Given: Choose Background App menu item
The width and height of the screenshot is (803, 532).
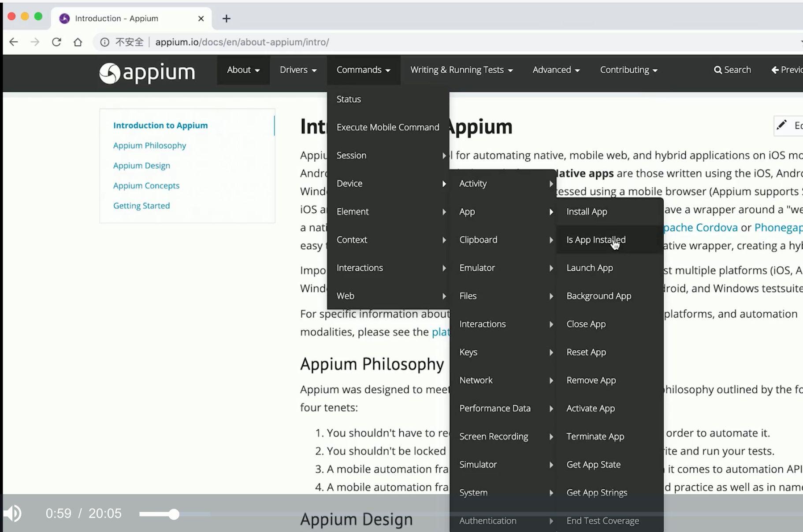Looking at the screenshot, I should (x=610, y=296).
